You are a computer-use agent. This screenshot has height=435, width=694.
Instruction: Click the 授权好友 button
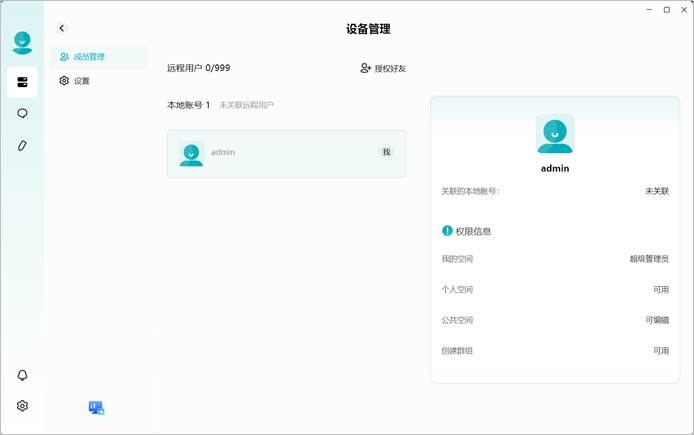(383, 68)
